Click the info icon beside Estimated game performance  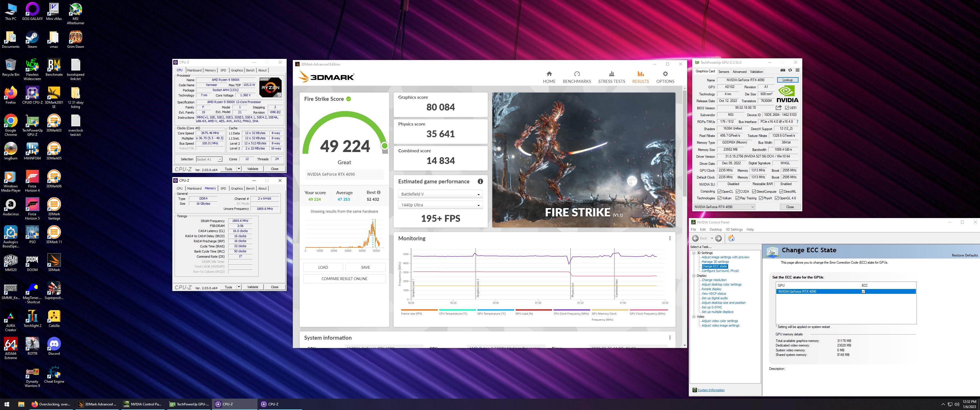(x=480, y=181)
